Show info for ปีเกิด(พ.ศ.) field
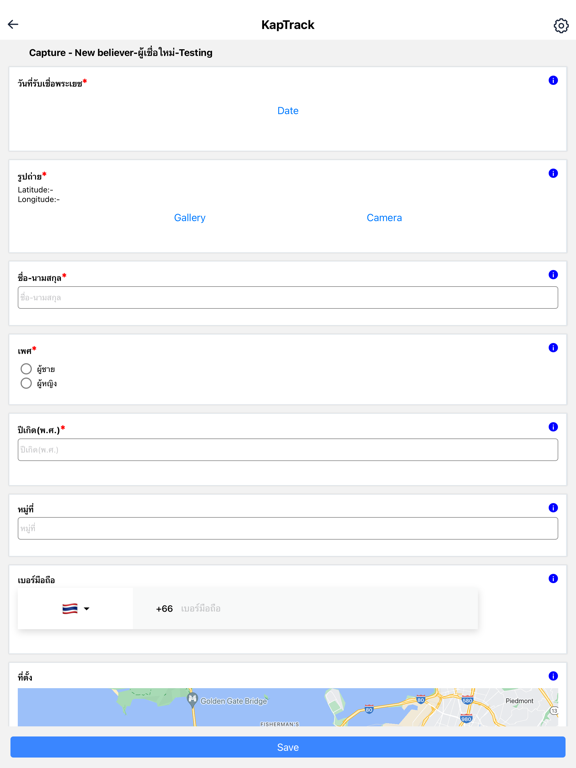 [553, 427]
